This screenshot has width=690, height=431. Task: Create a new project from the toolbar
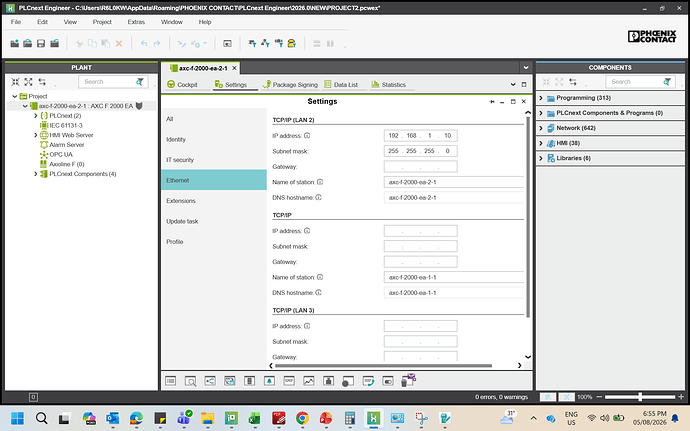(x=15, y=44)
